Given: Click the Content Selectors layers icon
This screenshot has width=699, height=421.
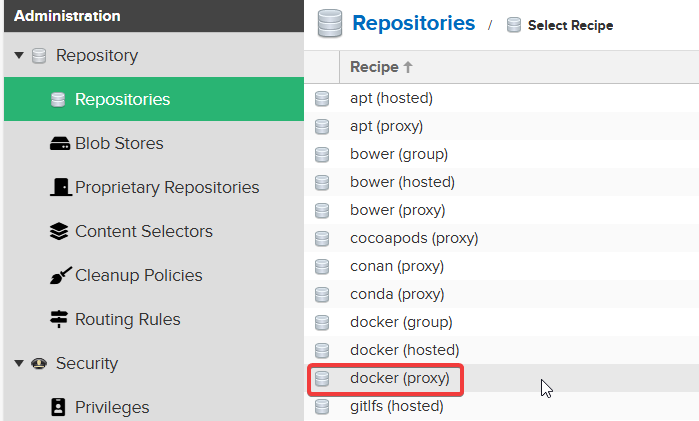Looking at the screenshot, I should click(x=59, y=232).
